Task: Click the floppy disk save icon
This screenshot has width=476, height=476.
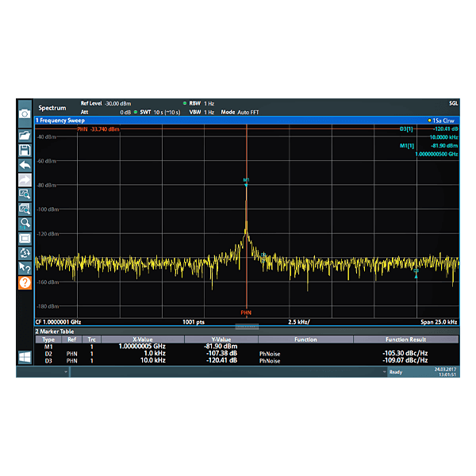Action: pyautogui.click(x=25, y=150)
